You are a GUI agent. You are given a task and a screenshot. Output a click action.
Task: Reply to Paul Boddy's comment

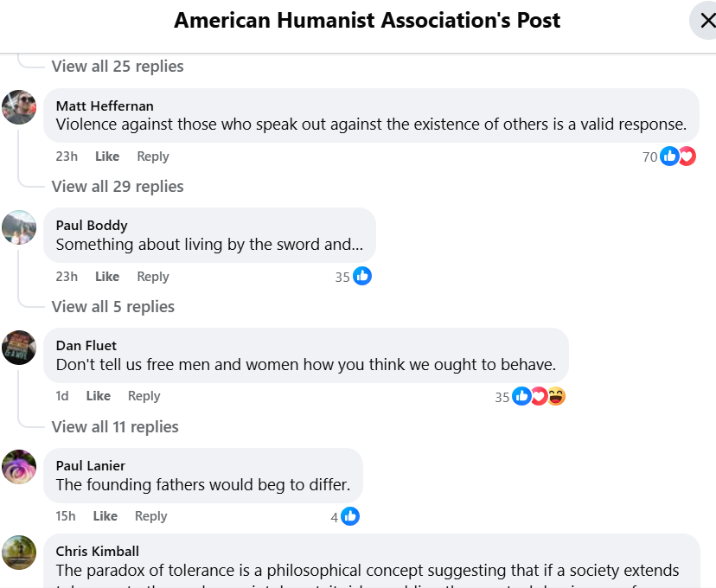(x=153, y=277)
